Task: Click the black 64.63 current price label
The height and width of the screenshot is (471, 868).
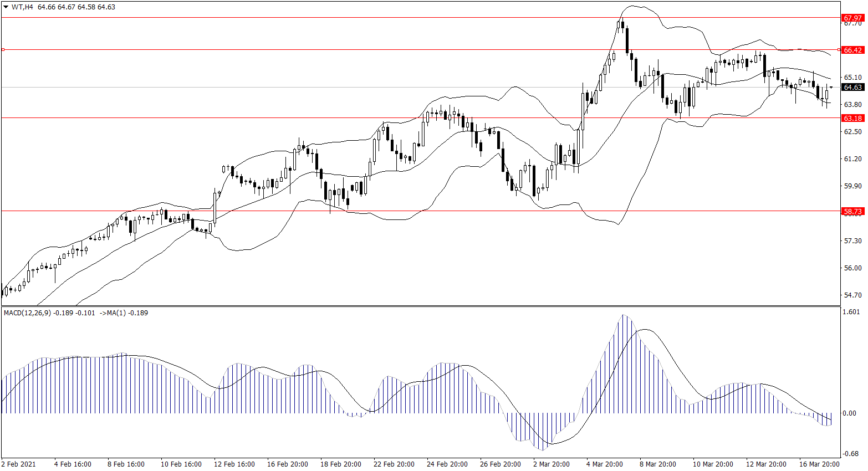Action: click(852, 87)
